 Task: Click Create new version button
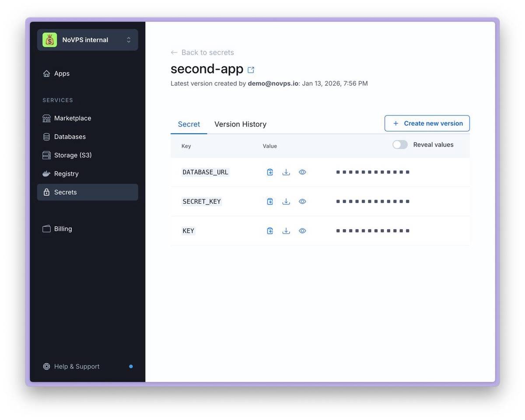point(427,123)
